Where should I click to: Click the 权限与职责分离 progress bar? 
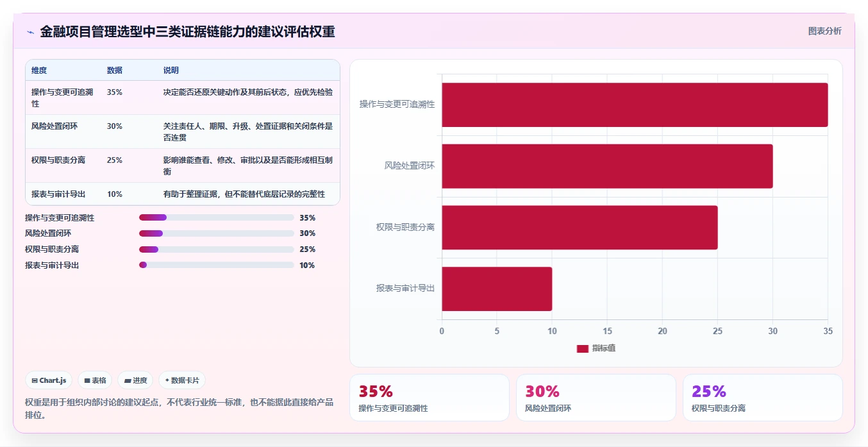(x=216, y=249)
